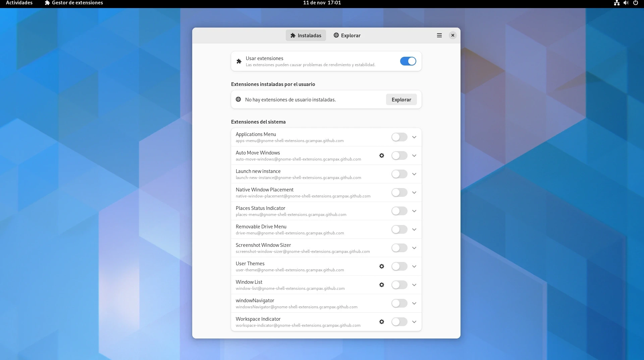Open the clock and calendar panel

(322, 3)
